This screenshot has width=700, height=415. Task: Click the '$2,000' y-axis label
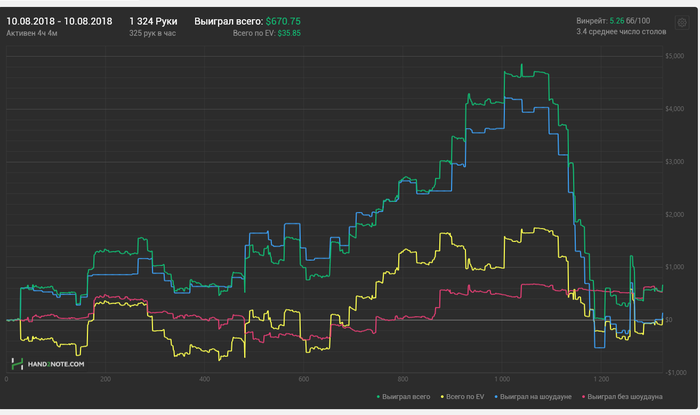coord(675,215)
